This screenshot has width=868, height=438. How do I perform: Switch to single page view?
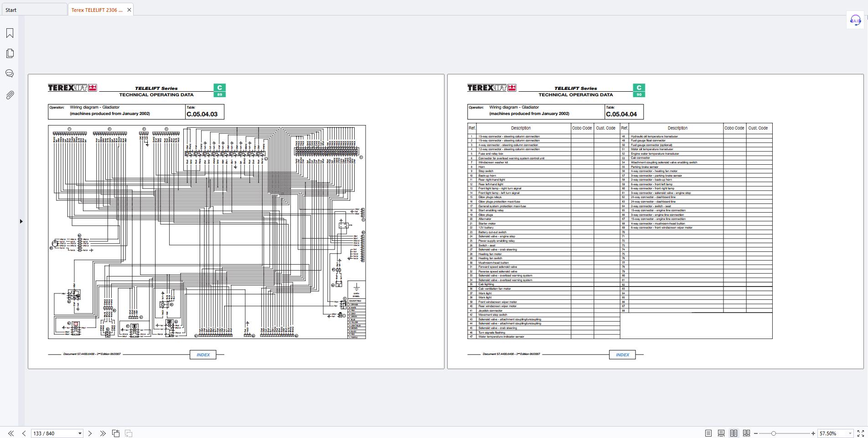tap(708, 433)
